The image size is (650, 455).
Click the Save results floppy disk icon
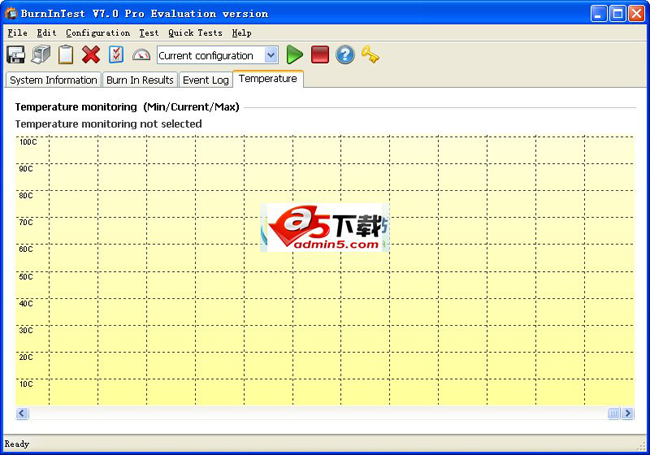click(16, 55)
